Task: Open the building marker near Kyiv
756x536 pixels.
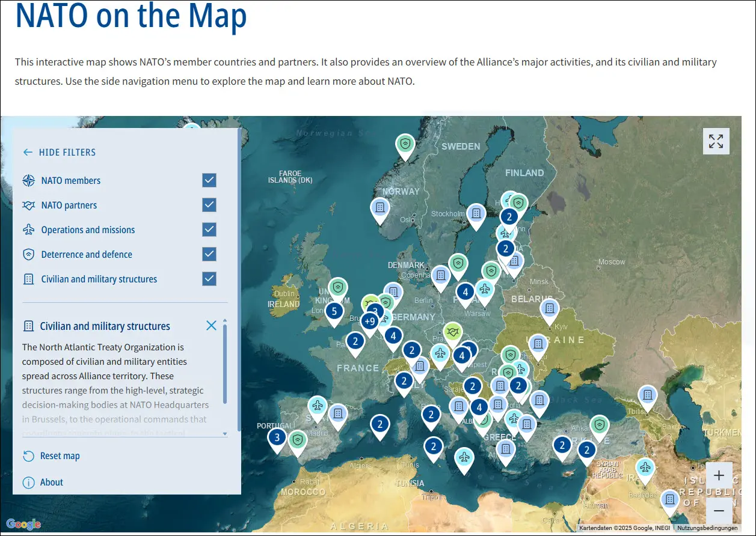Action: coord(550,309)
